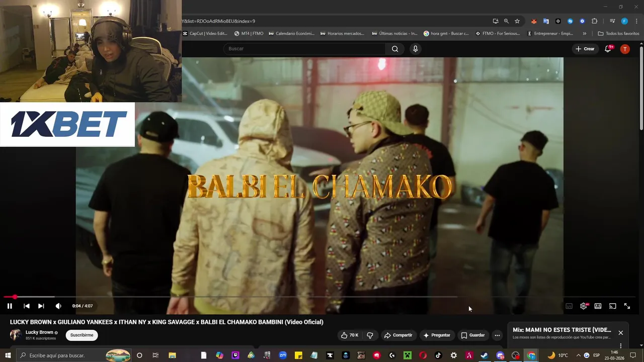Open Mix playlist options menu
644x362 pixels.
click(620, 345)
